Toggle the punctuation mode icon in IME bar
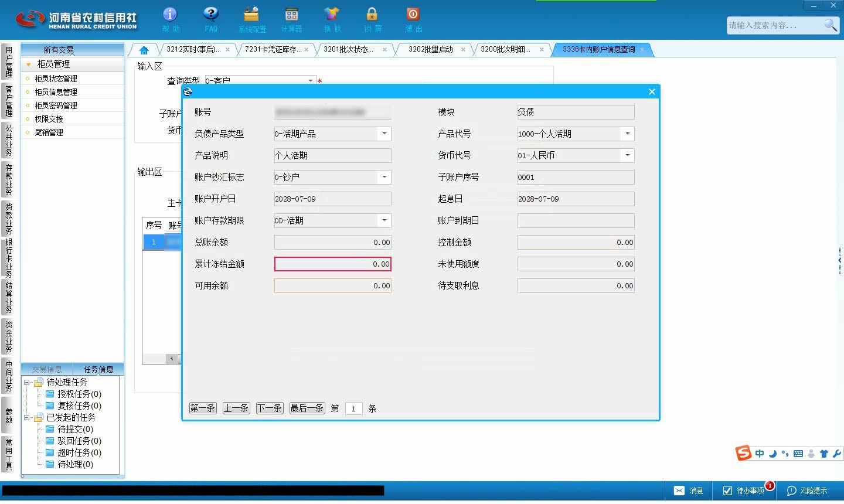The height and width of the screenshot is (504, 844). pos(785,454)
